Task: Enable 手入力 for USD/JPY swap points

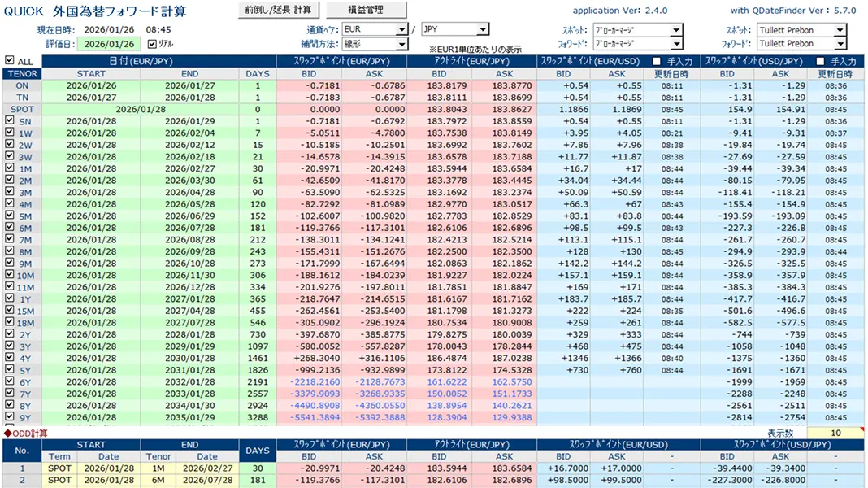Action: pyautogui.click(x=820, y=62)
